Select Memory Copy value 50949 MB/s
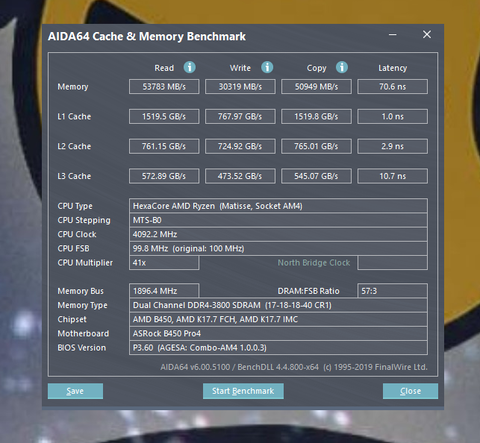This screenshot has width=480, height=443. coord(316,87)
